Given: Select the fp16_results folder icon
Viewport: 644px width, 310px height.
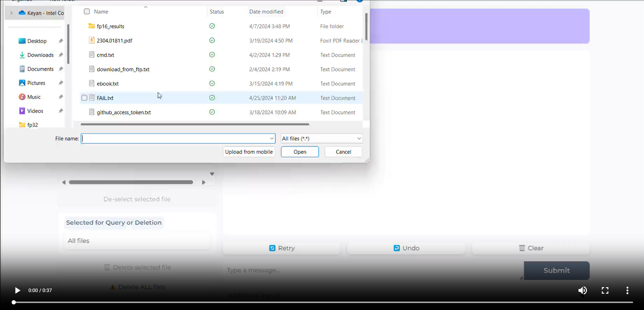Looking at the screenshot, I should [92, 26].
